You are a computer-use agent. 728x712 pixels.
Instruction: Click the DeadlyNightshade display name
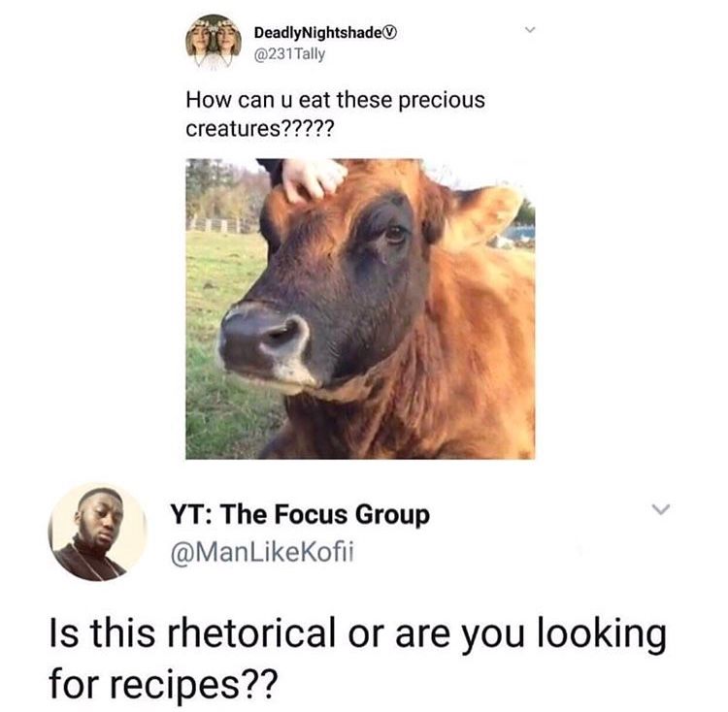[x=319, y=32]
